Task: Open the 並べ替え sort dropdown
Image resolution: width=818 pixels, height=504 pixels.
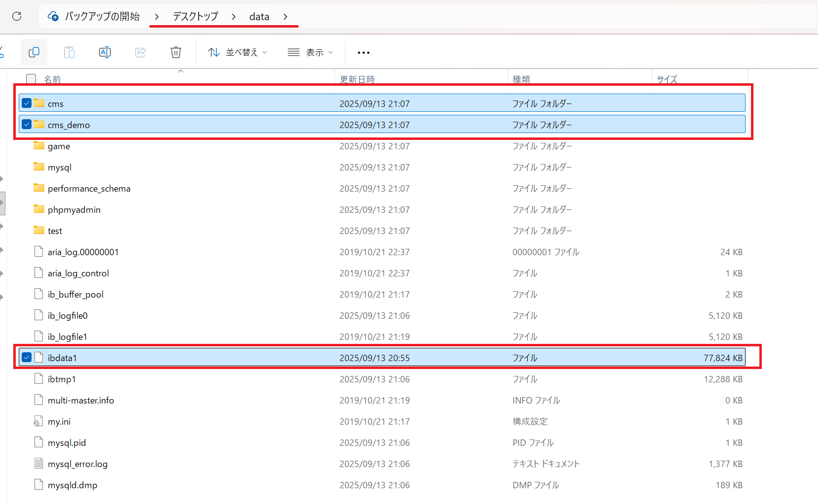Action: [238, 52]
